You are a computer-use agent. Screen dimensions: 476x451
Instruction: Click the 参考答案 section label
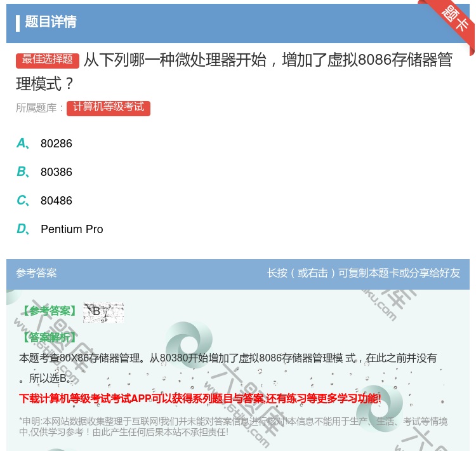[x=36, y=273]
